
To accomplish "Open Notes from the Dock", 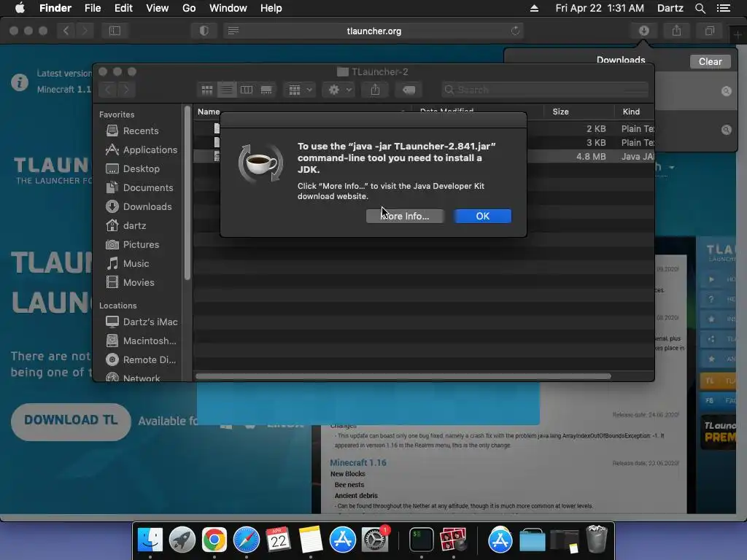I will (311, 540).
